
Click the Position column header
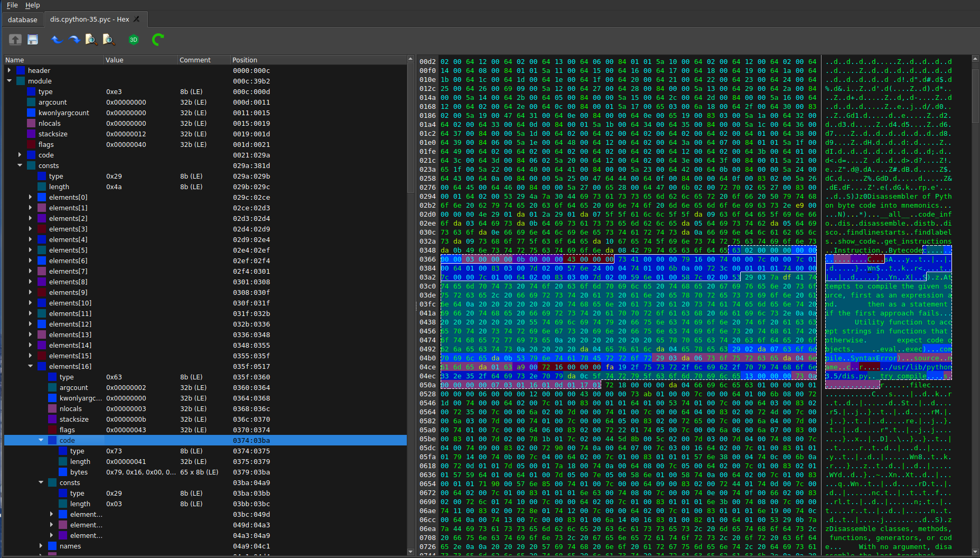245,60
